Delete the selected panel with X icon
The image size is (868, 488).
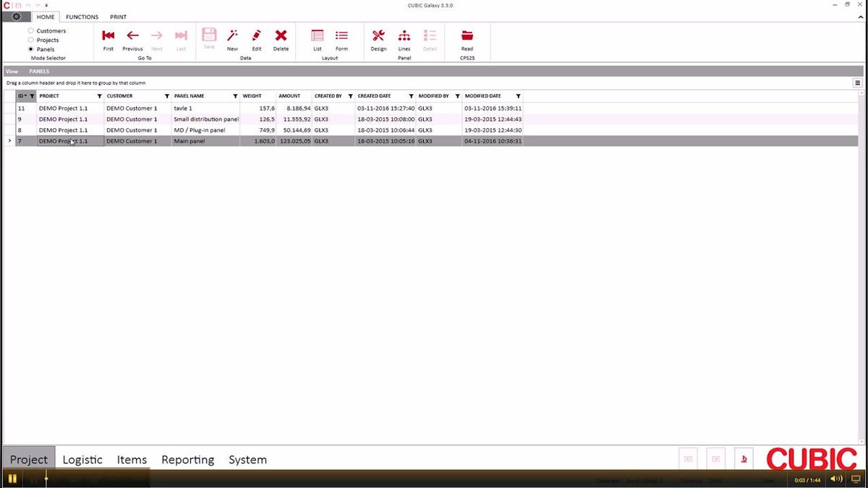[x=281, y=36]
